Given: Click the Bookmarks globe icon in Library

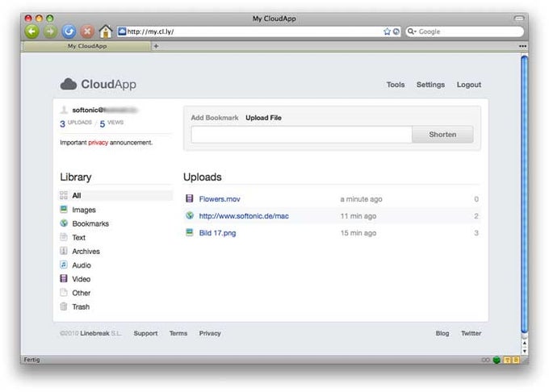Looking at the screenshot, I should pyautogui.click(x=63, y=223).
